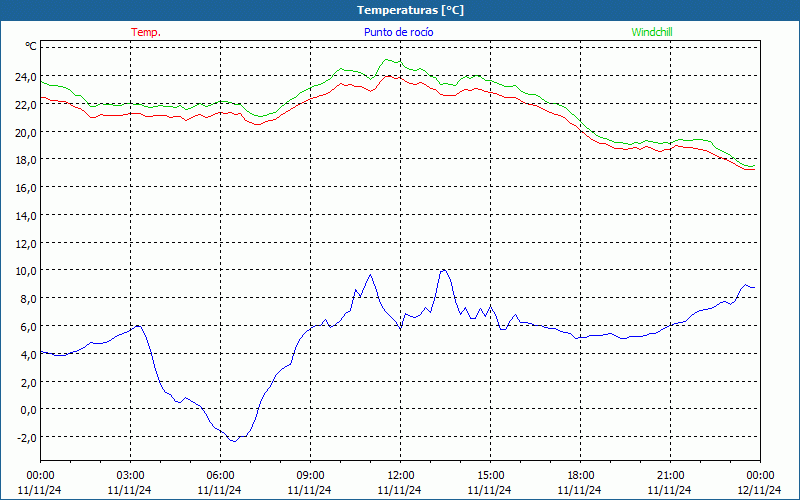Click the °C unit label on the axis

tap(31, 46)
